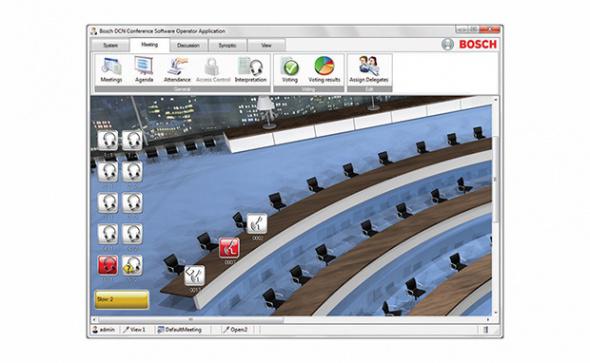590x363 pixels.
Task: Open the Meetings icon in ribbon
Action: click(111, 70)
